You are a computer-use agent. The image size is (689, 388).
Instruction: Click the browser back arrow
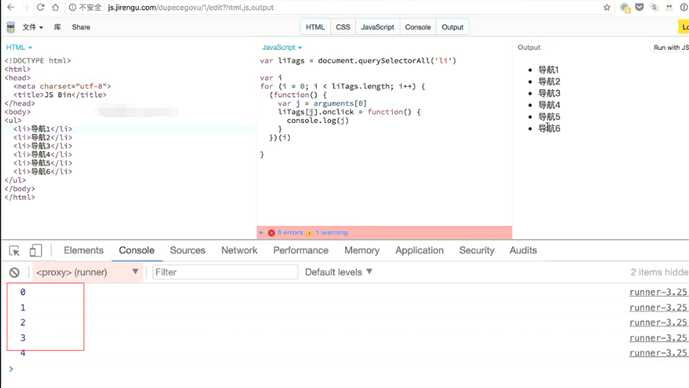[x=11, y=7]
